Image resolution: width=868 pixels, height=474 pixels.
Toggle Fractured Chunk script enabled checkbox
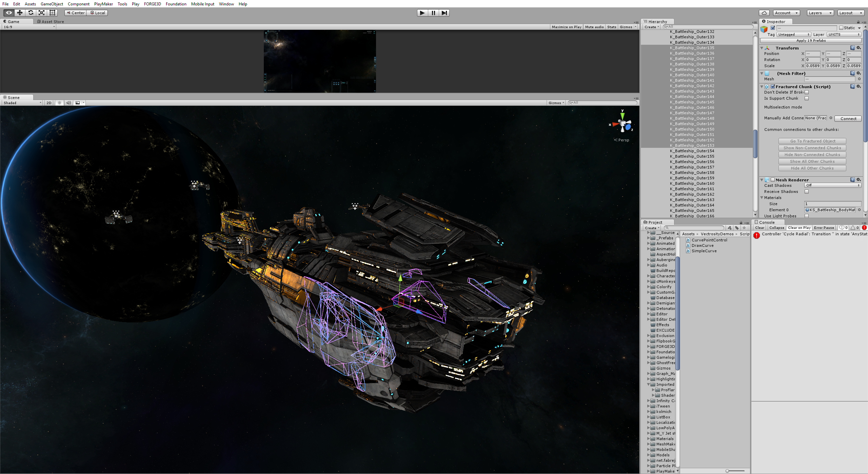point(773,86)
